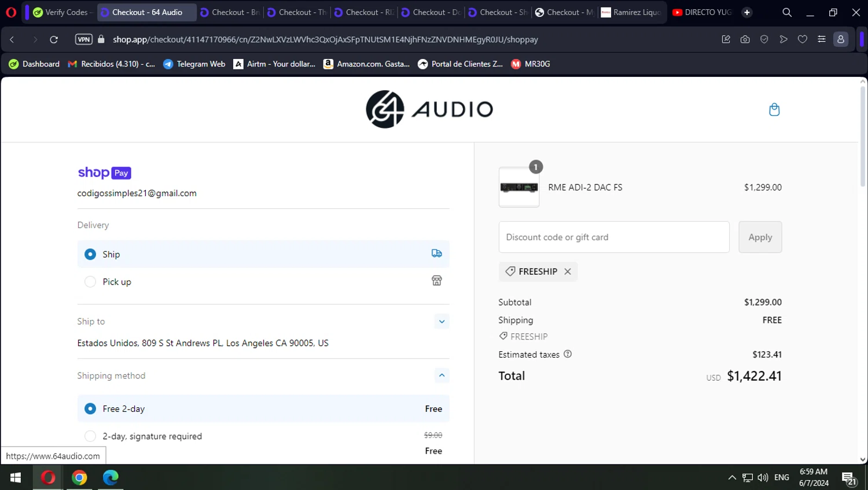The width and height of the screenshot is (868, 490).
Task: Switch to Checkout - 64 Audio tab
Action: (147, 12)
